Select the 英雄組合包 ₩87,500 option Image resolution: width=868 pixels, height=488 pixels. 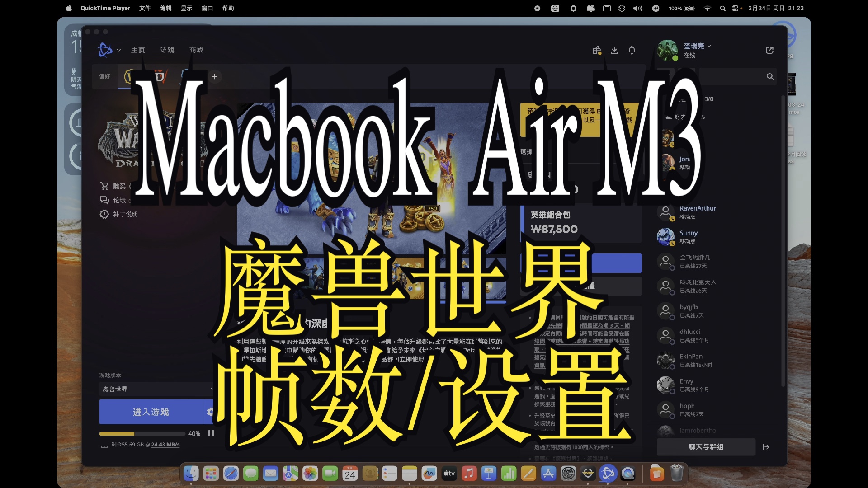click(x=580, y=223)
